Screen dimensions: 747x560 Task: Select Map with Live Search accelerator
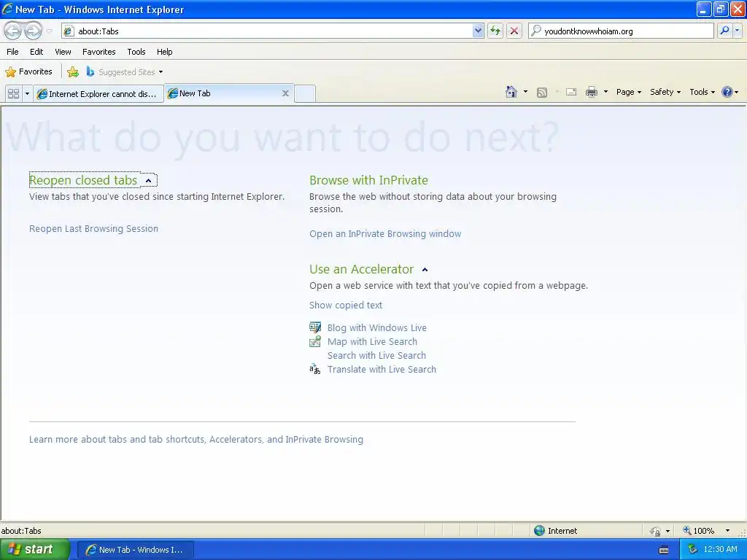(372, 341)
